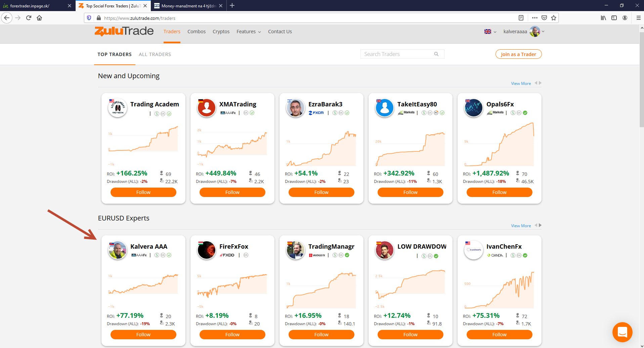Show next EURUSD Experts traders
644x348 pixels.
coord(540,225)
